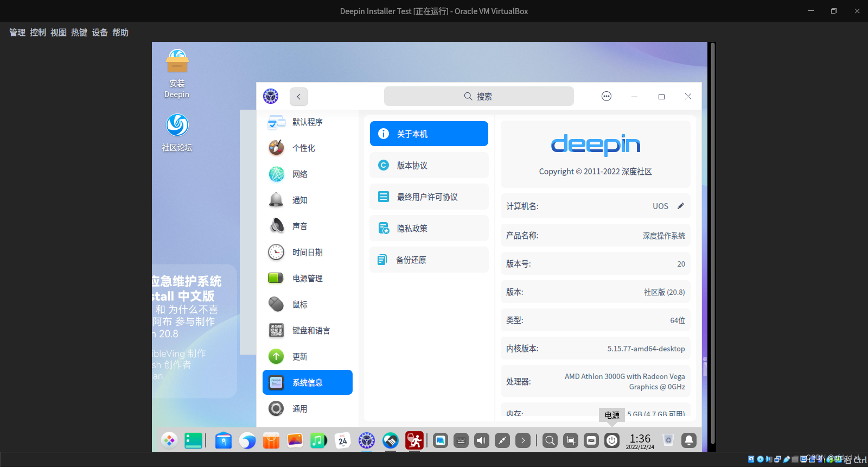Launch the browser from the dock
This screenshot has width=868, height=467.
click(247, 440)
